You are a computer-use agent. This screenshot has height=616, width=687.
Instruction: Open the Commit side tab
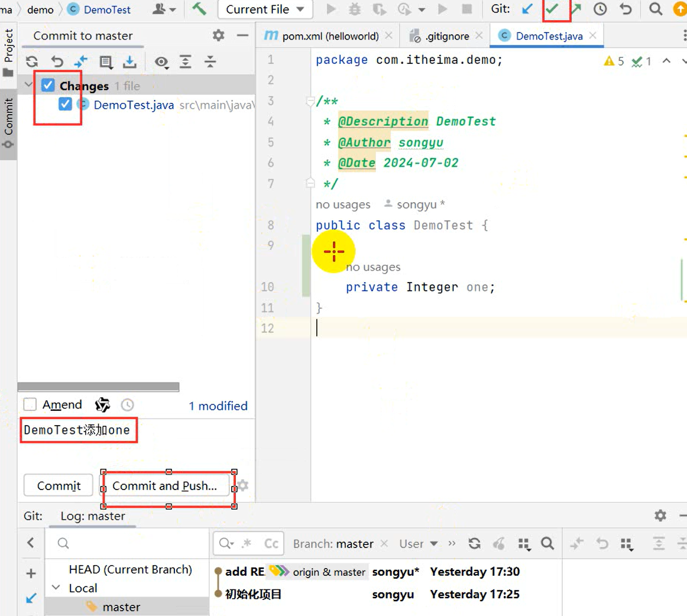(x=8, y=124)
